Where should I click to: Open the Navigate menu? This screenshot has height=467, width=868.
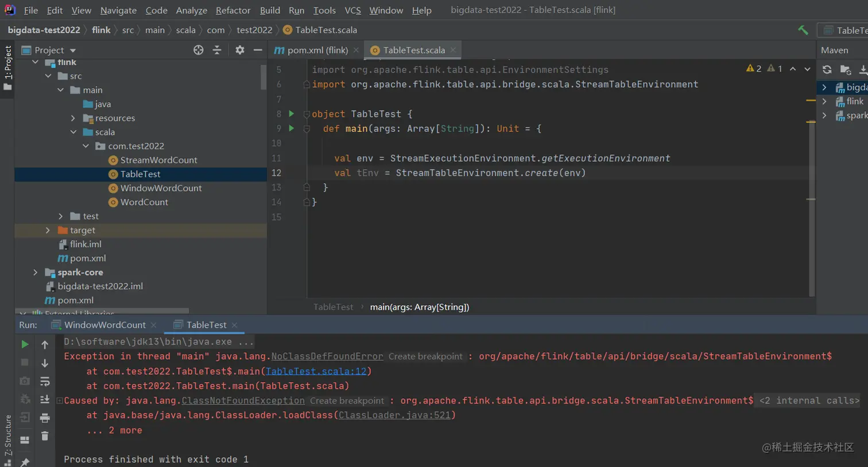tap(118, 10)
